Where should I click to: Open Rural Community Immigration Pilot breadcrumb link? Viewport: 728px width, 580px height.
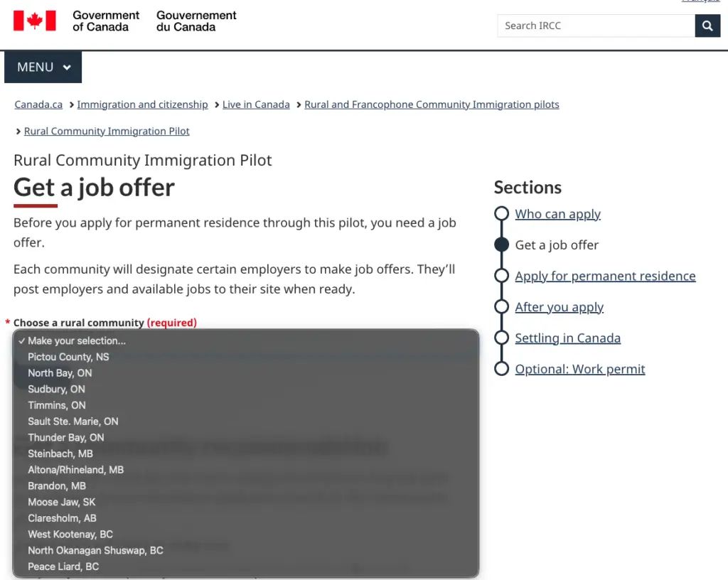coord(107,131)
